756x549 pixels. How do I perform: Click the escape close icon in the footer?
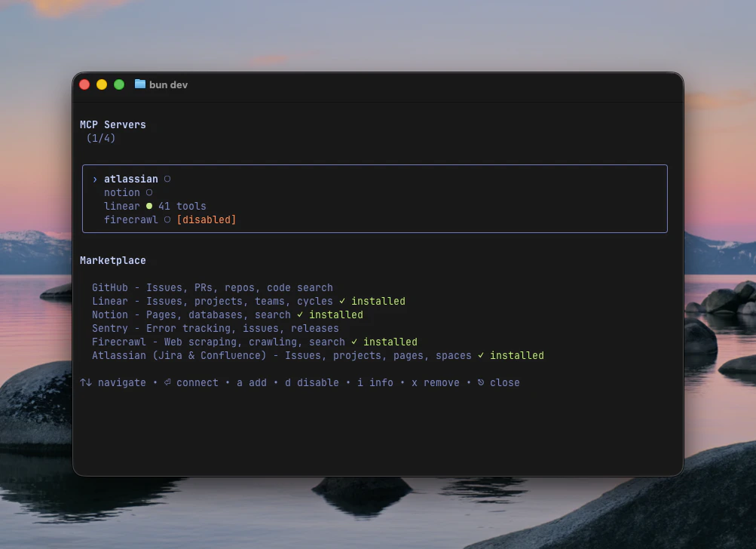click(481, 382)
